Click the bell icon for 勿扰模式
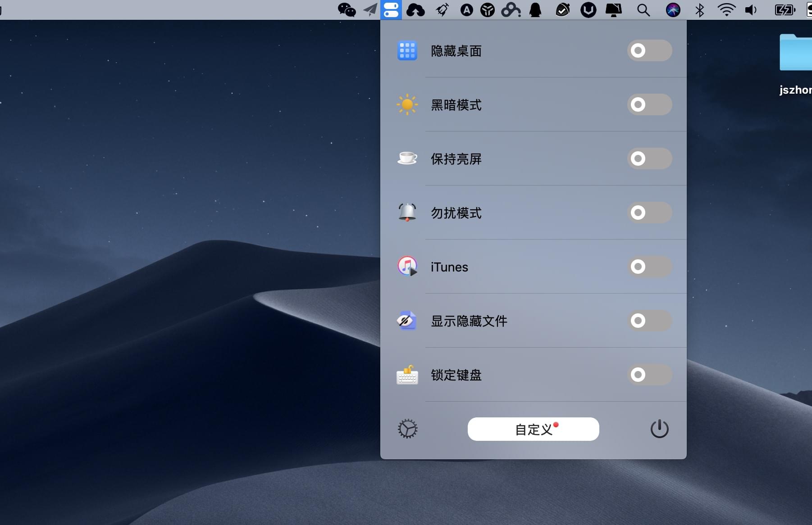This screenshot has height=525, width=812. pos(407,213)
